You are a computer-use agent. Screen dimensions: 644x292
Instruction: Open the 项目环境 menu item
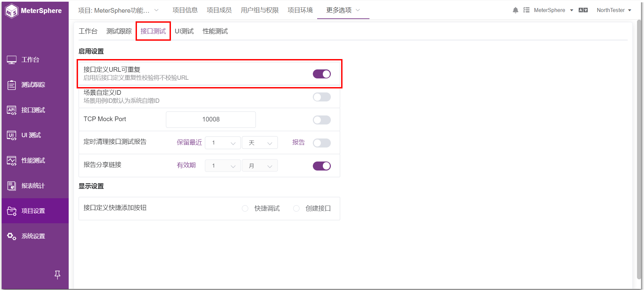300,10
